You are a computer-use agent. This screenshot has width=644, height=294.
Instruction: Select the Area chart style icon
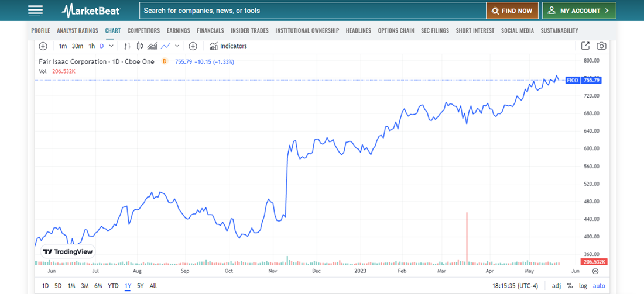[152, 46]
